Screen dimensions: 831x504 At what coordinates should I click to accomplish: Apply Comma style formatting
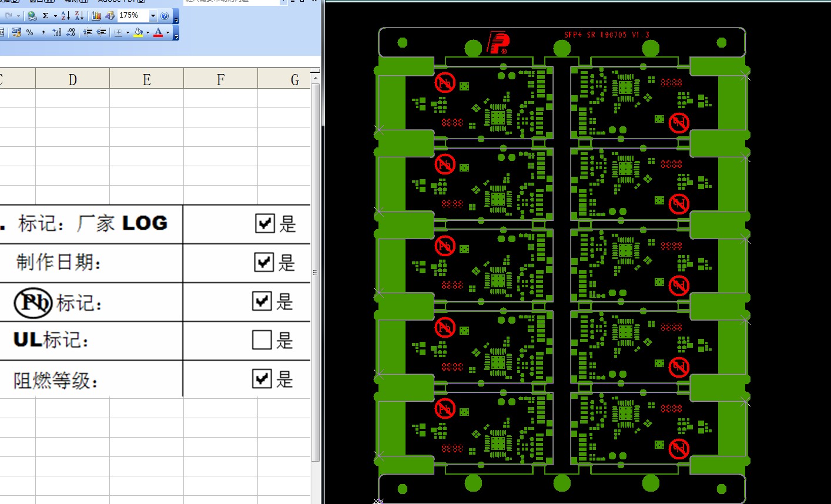pos(43,32)
